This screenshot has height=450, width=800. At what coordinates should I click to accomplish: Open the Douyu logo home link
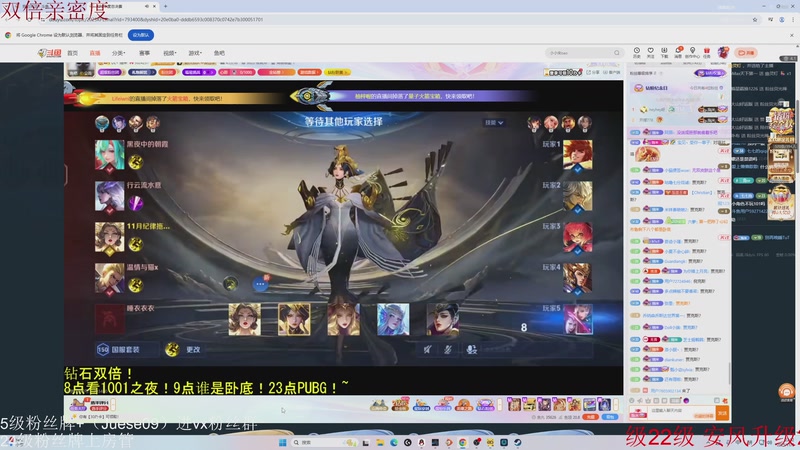(x=49, y=53)
